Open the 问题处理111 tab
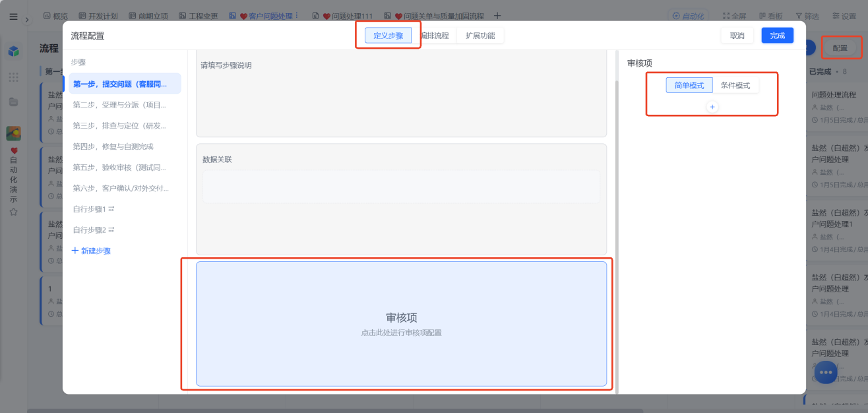 (342, 16)
